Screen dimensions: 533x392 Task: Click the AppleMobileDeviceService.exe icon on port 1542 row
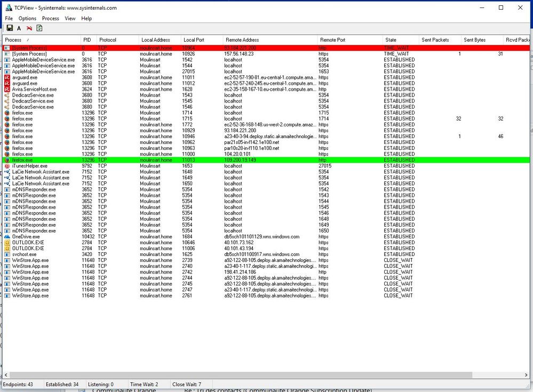click(7, 60)
